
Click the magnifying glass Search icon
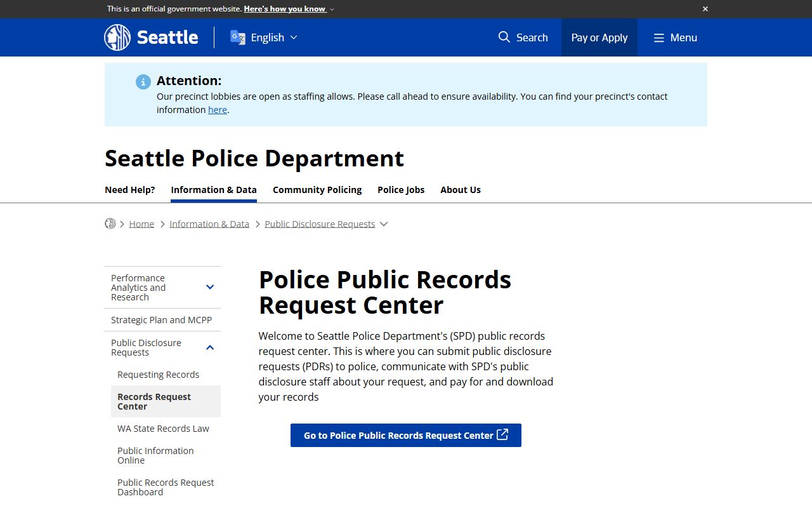[504, 37]
